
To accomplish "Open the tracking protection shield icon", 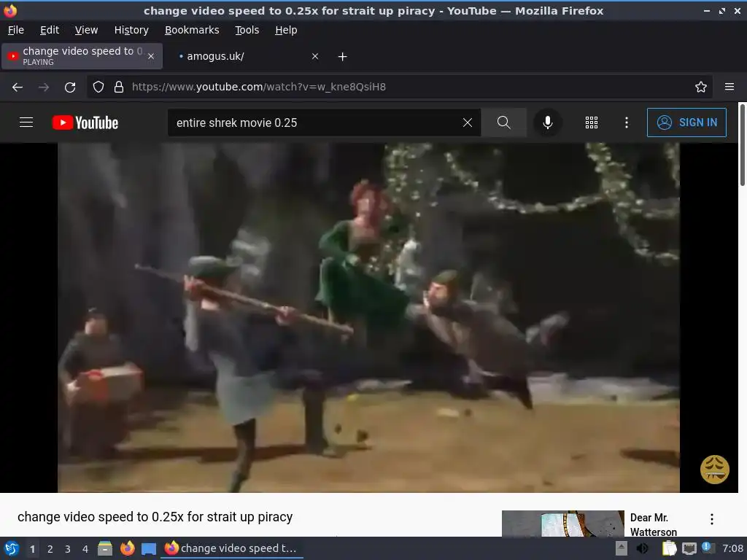I will click(x=98, y=87).
